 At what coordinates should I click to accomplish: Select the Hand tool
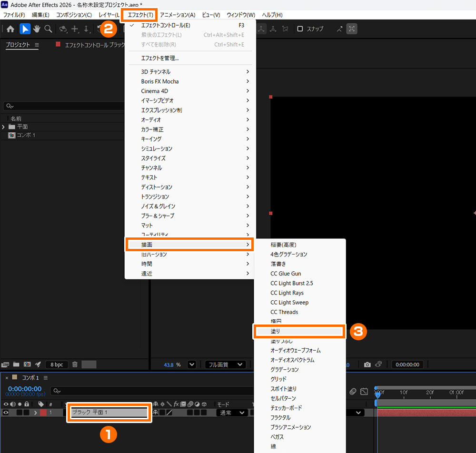point(37,29)
